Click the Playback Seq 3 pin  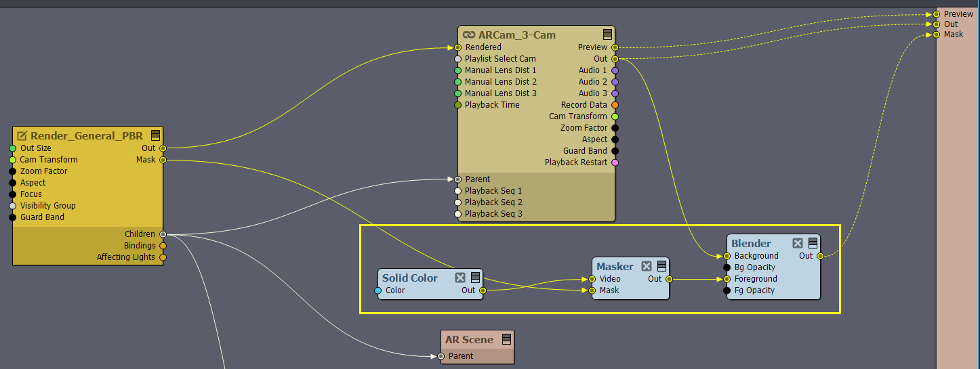click(x=458, y=214)
